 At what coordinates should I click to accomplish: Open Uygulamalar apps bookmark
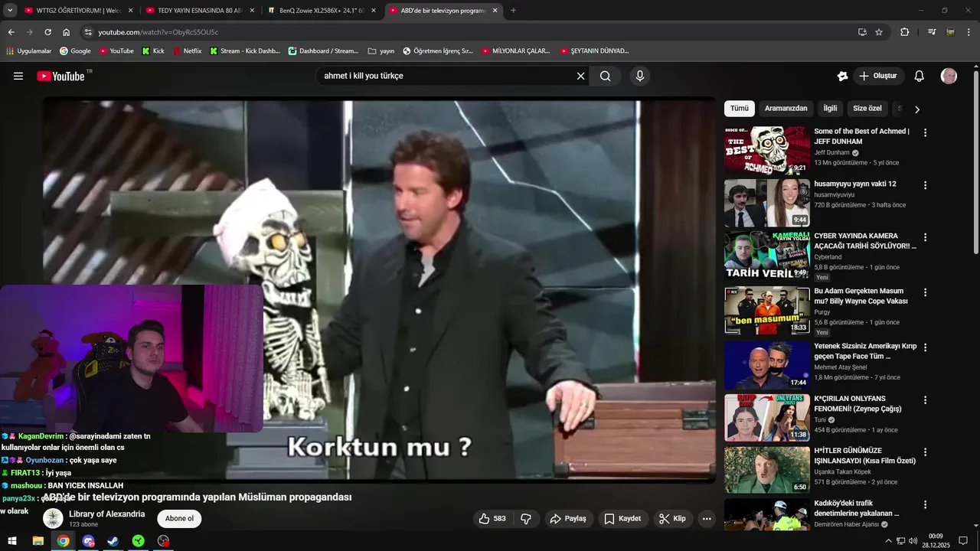tap(28, 51)
